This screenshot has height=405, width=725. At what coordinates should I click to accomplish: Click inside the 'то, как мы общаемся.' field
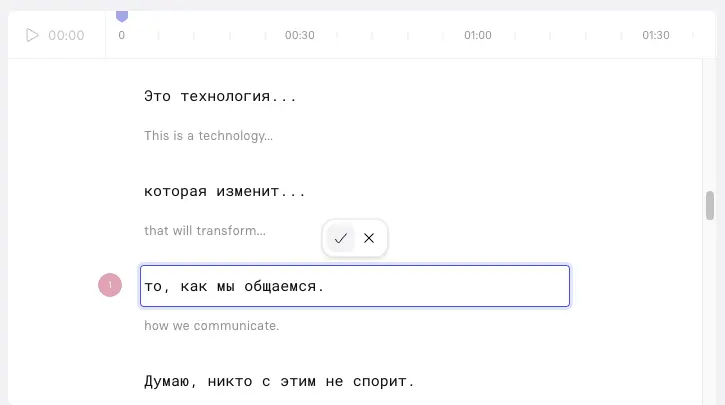pyautogui.click(x=355, y=286)
